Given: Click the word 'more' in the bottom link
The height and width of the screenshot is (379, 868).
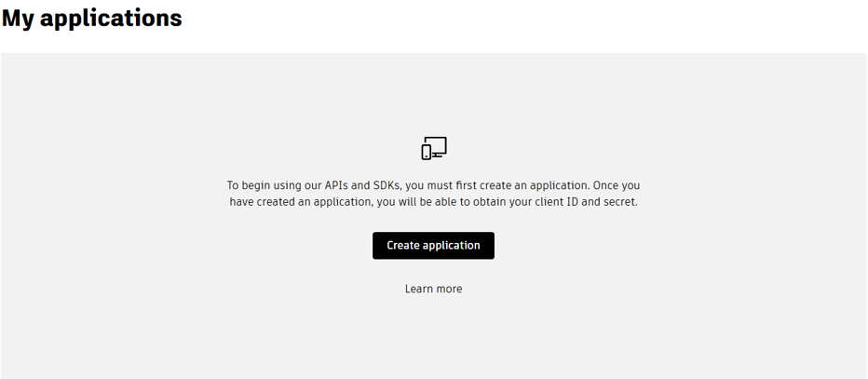Looking at the screenshot, I should [x=449, y=289].
